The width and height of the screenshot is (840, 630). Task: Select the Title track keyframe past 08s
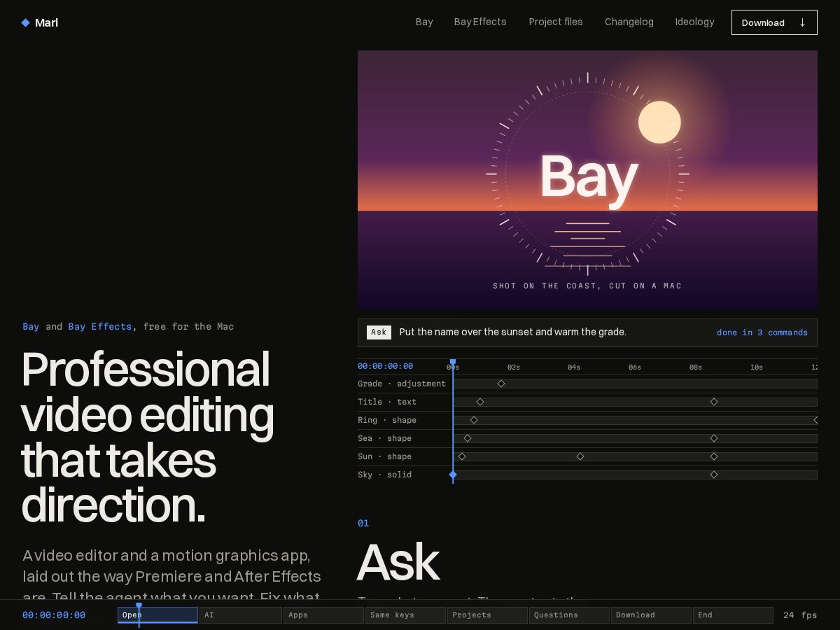coord(714,402)
